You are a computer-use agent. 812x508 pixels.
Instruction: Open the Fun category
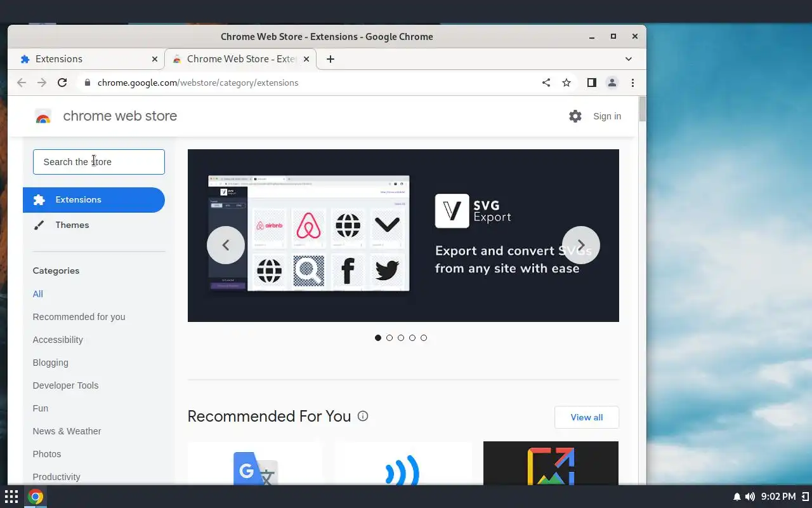coord(41,408)
